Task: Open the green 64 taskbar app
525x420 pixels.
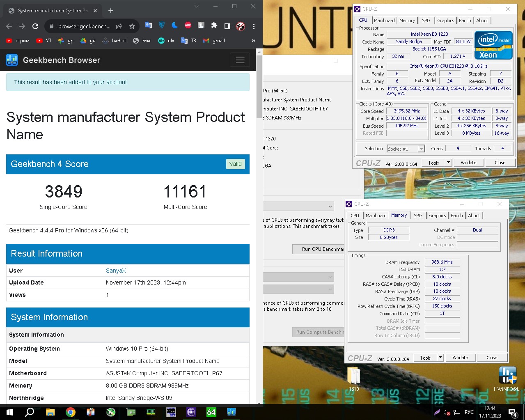Action: [211, 412]
